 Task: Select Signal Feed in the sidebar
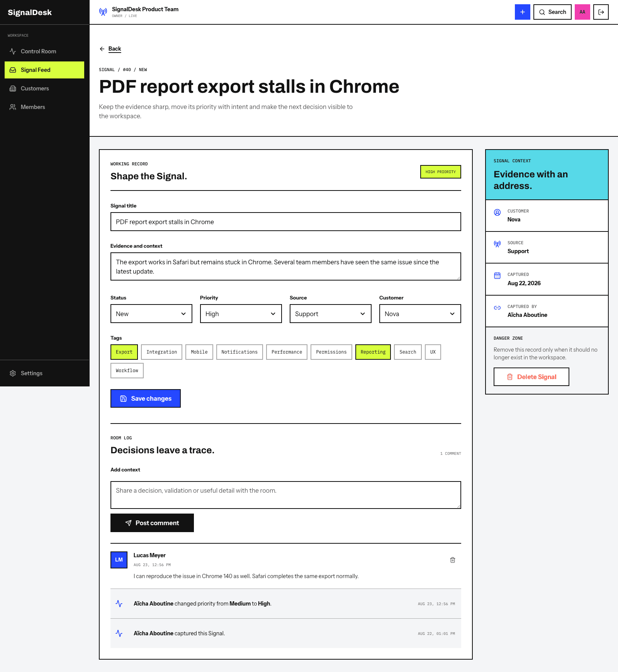click(44, 70)
